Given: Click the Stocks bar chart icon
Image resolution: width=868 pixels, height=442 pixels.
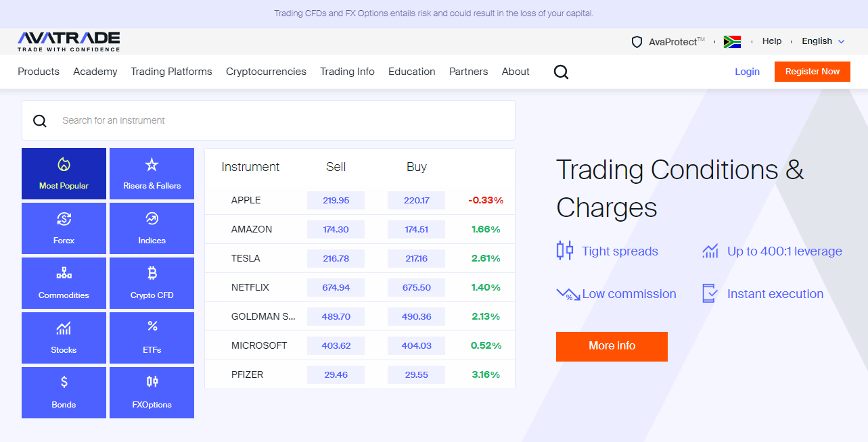Looking at the screenshot, I should [x=64, y=328].
